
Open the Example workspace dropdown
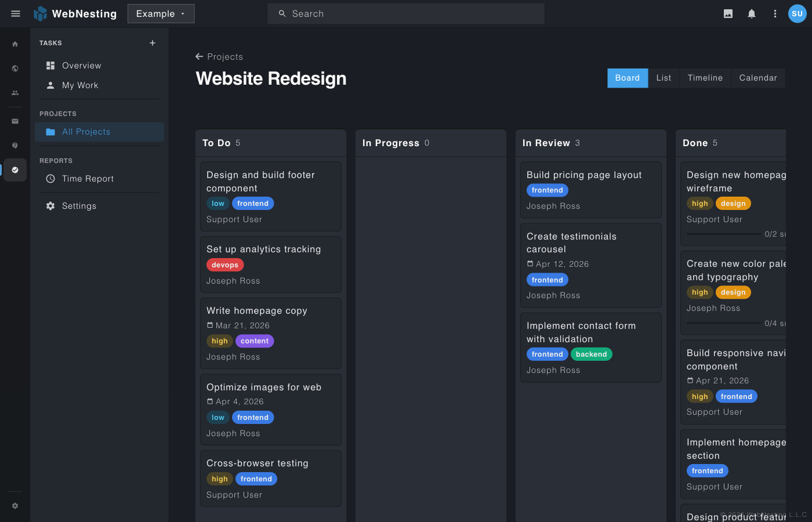point(161,13)
